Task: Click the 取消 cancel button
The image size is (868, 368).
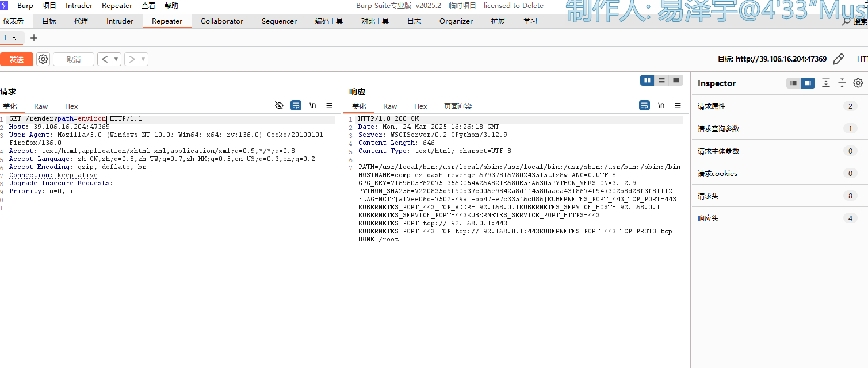Action: point(74,59)
